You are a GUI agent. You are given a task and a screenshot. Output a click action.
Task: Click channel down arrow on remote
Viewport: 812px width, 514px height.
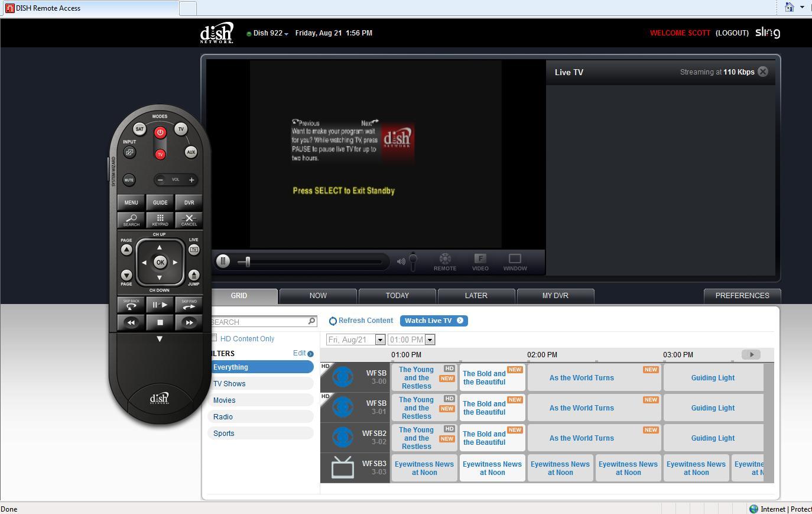click(x=160, y=277)
